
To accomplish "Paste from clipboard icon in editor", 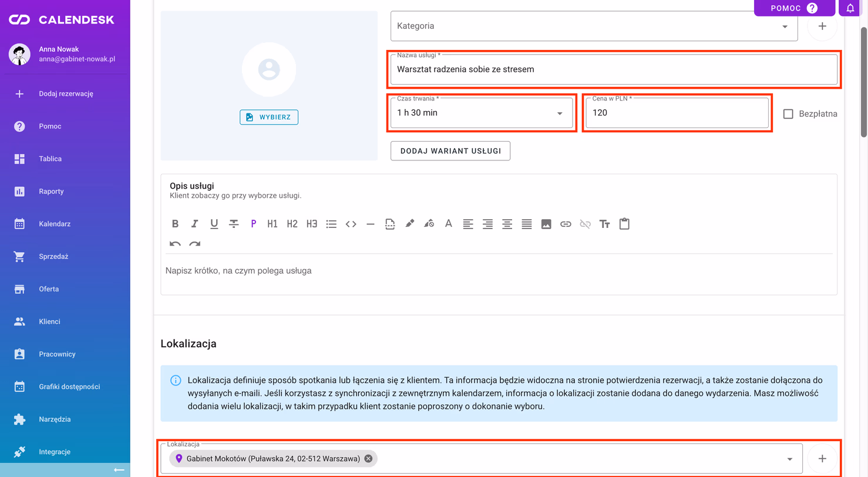I will (x=624, y=224).
